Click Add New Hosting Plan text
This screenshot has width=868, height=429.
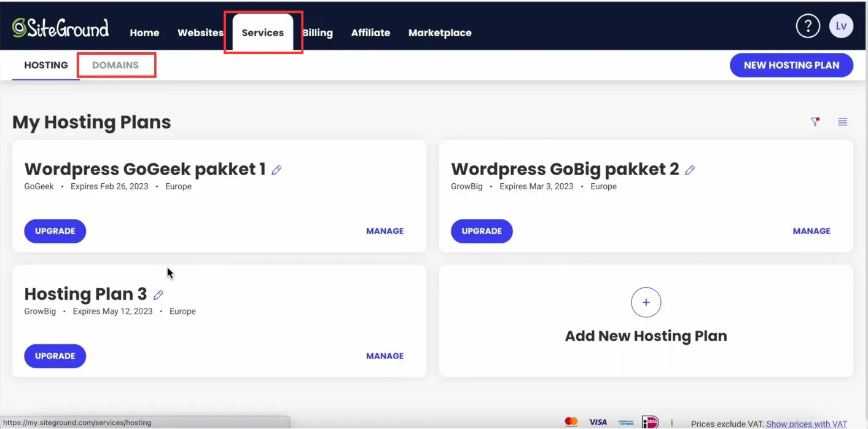point(646,336)
